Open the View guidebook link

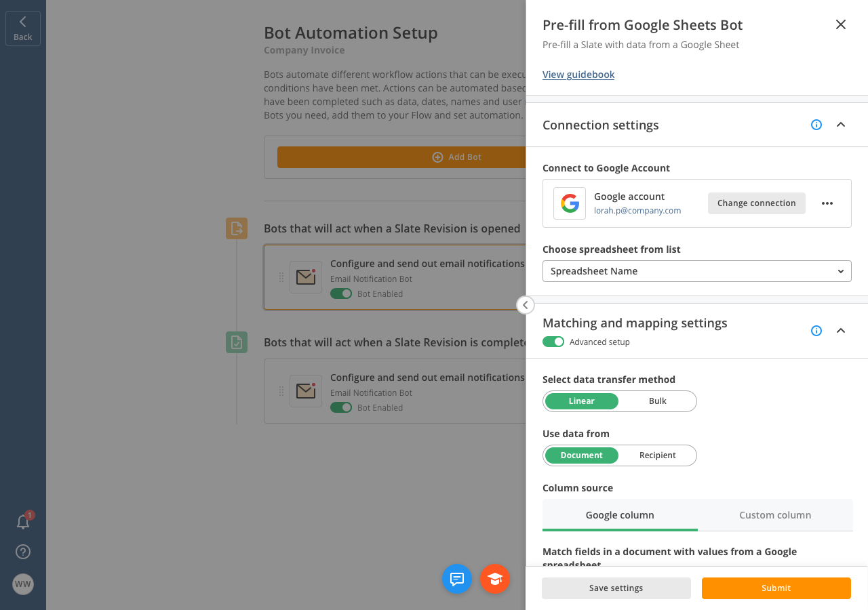[578, 75]
